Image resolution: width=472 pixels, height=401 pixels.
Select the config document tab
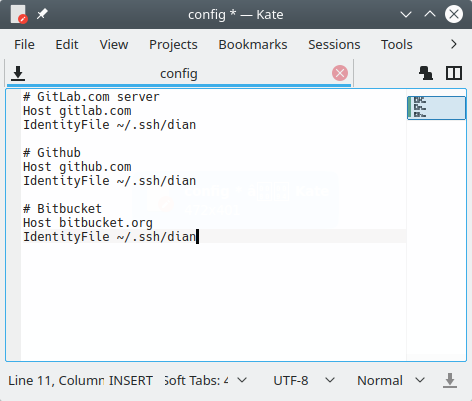click(x=179, y=73)
